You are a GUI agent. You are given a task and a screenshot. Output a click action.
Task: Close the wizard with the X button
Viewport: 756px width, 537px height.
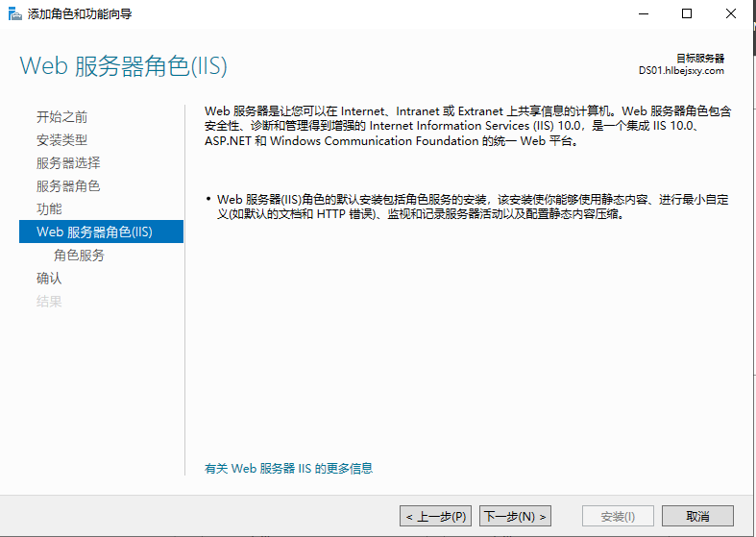click(730, 13)
